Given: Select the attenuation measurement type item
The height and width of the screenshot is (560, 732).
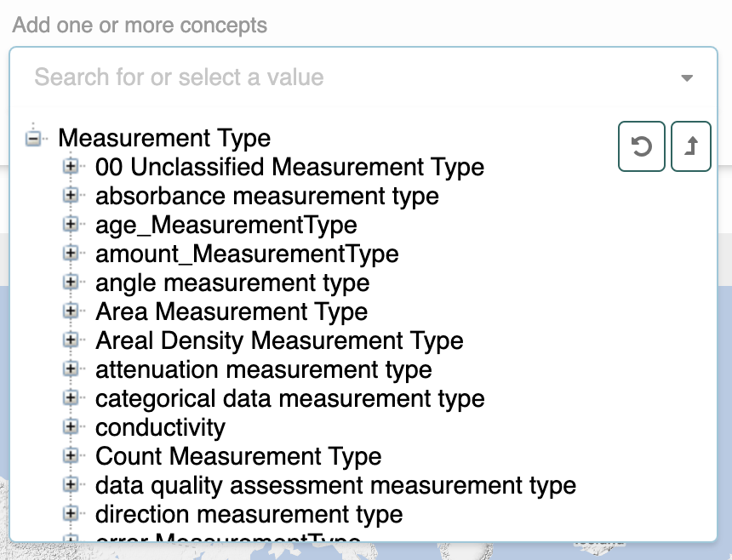Looking at the screenshot, I should pos(263,370).
